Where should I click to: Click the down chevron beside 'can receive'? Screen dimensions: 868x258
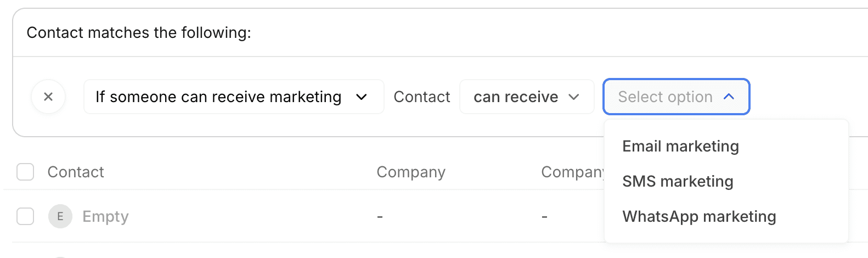click(574, 97)
